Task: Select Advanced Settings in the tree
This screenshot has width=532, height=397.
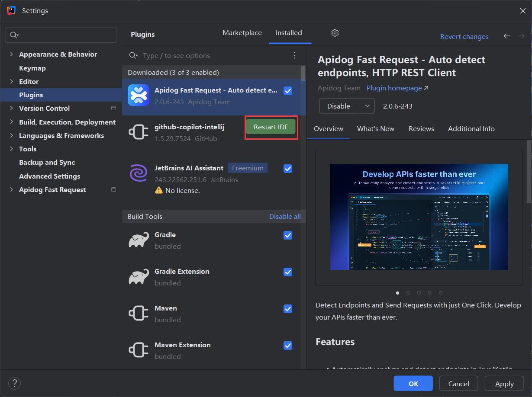Action: 50,176
